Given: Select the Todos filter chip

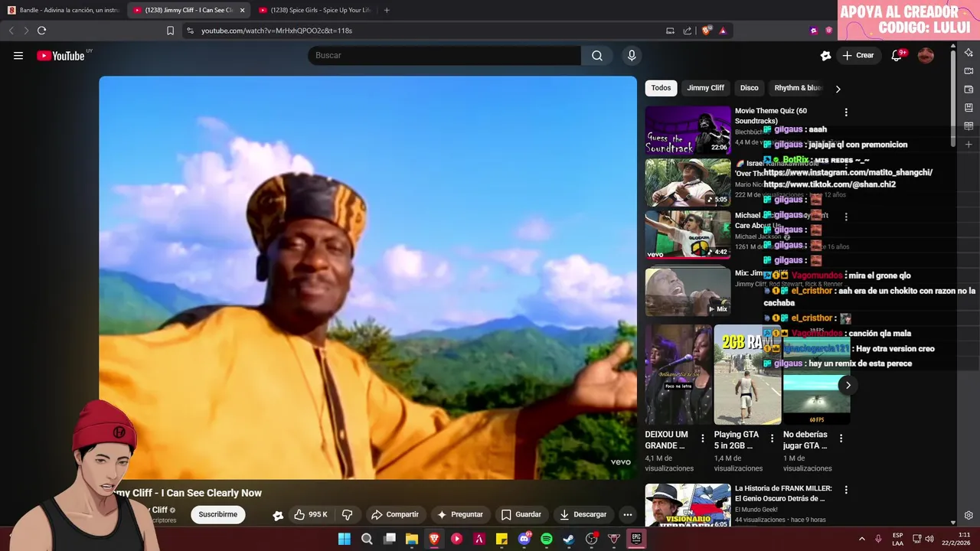Looking at the screenshot, I should (661, 88).
